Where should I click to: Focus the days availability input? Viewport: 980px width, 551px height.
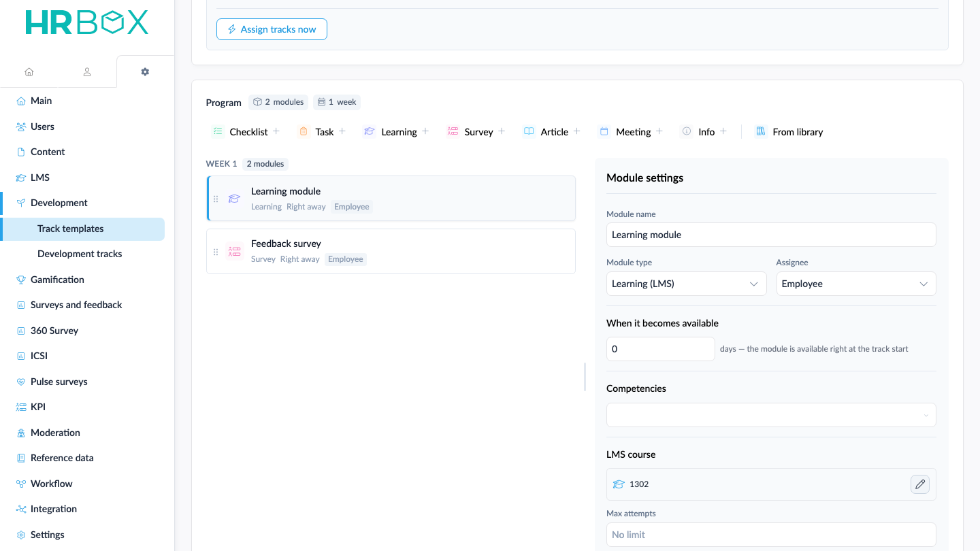(660, 349)
